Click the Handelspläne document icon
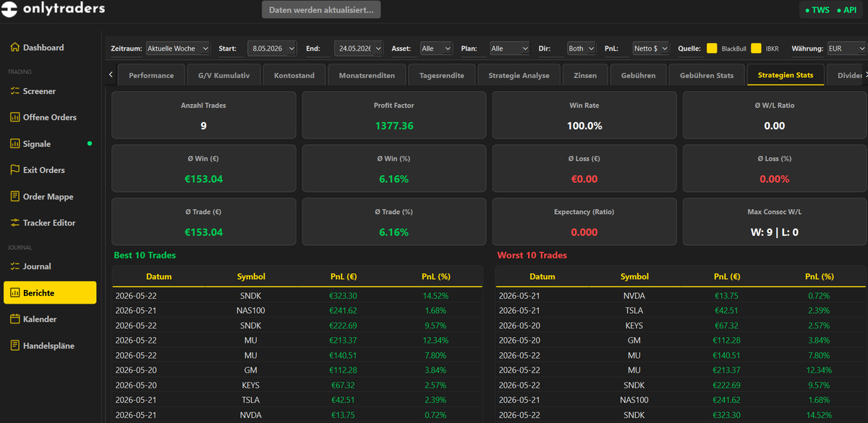 point(14,346)
